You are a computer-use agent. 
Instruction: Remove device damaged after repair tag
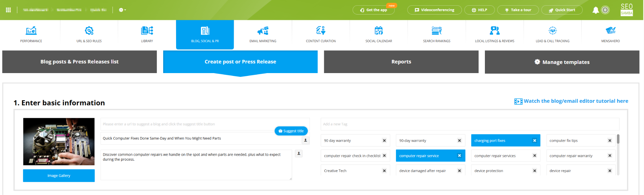click(459, 171)
